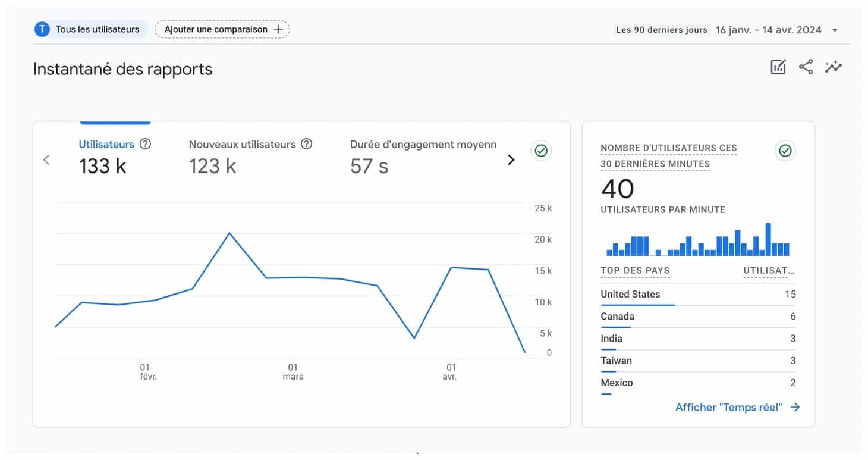Click the tallest bar in users-per-minute chart
The width and height of the screenshot is (868, 460).
768,239
